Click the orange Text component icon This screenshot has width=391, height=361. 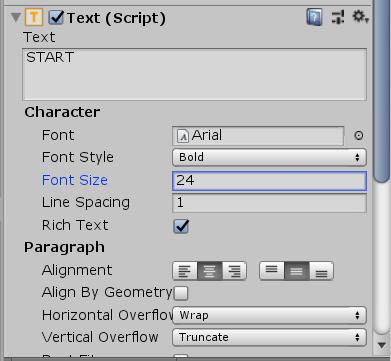34,17
